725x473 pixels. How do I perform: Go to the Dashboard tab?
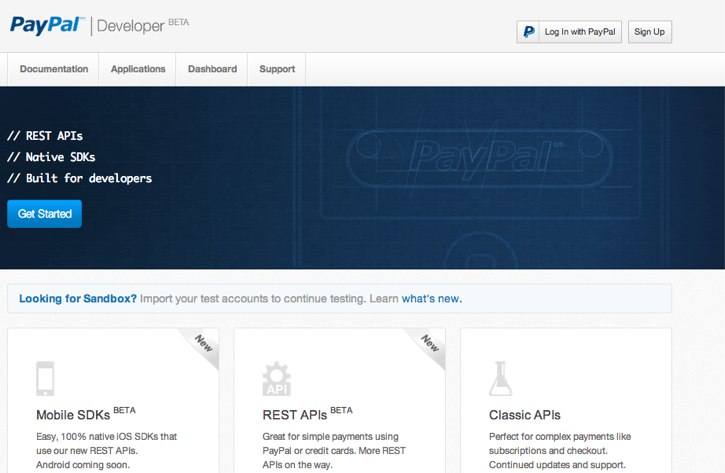[x=212, y=69]
